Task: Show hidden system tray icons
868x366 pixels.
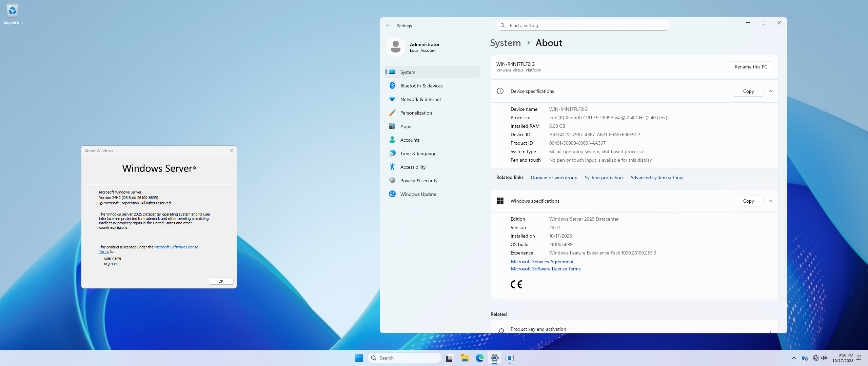Action: [x=794, y=358]
